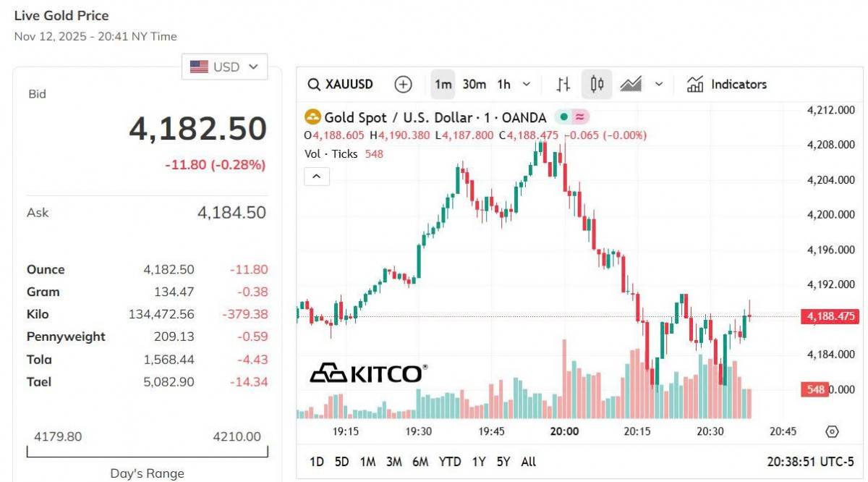This screenshot has height=482, width=868.
Task: Collapse the chart legend with the caret
Action: point(316,176)
